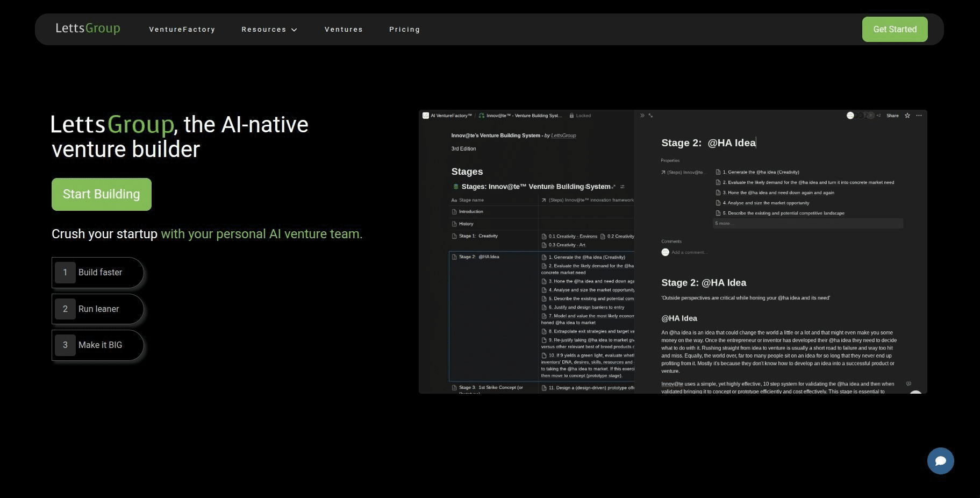This screenshot has height=498, width=980.
Task: Click the arrow icon beside the (Steps) property
Action: point(664,172)
